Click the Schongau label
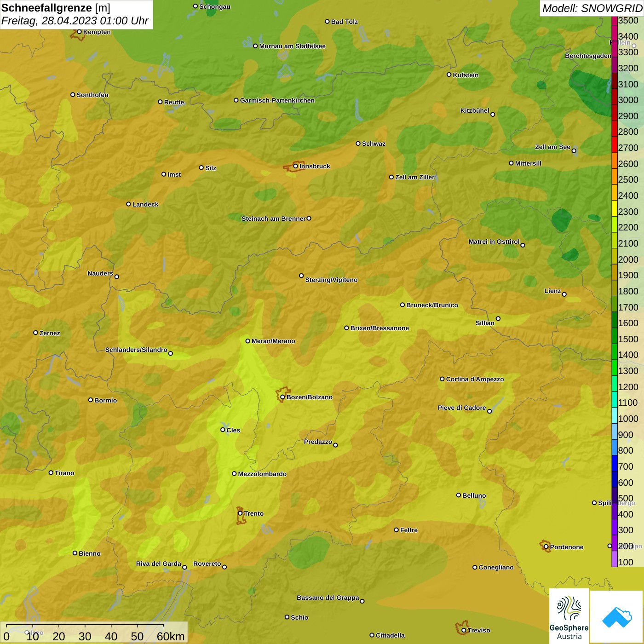 (x=214, y=6)
